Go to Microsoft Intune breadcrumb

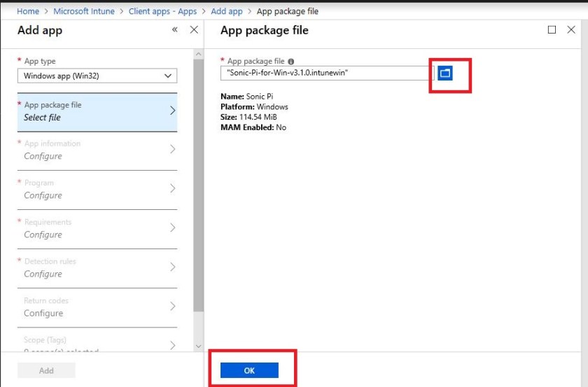click(83, 12)
